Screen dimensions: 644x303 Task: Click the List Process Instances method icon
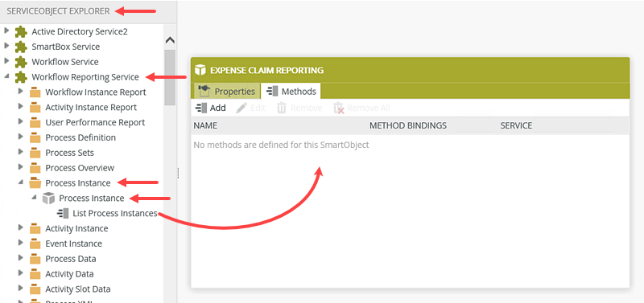click(63, 214)
